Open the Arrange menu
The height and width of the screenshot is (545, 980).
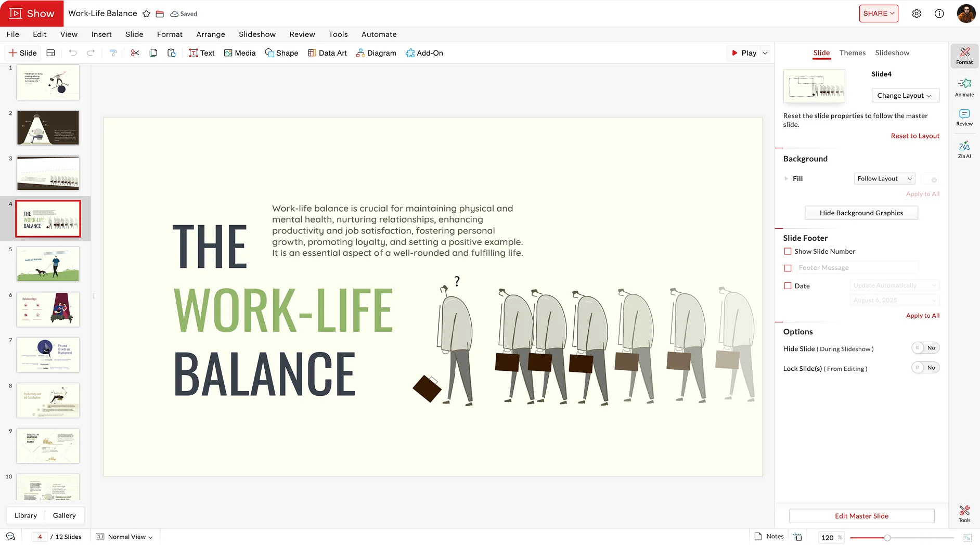tap(210, 34)
